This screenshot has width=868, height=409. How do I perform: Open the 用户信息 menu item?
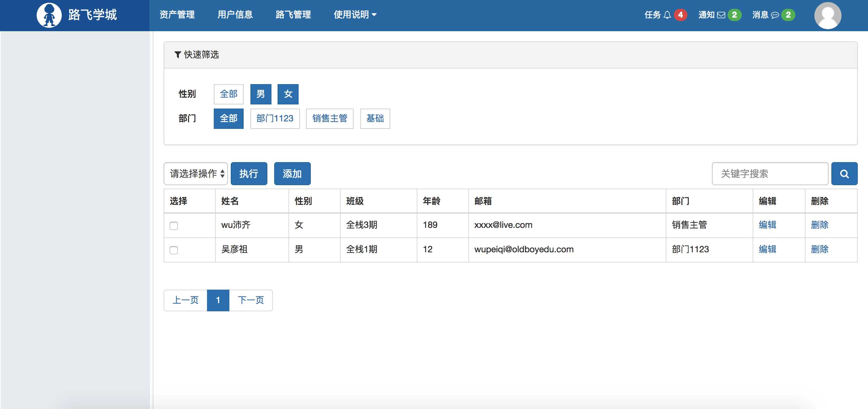click(235, 15)
